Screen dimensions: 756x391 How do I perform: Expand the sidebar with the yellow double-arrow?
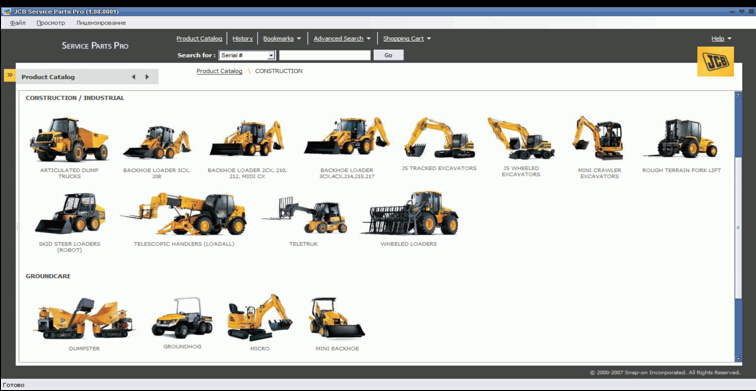(x=10, y=76)
